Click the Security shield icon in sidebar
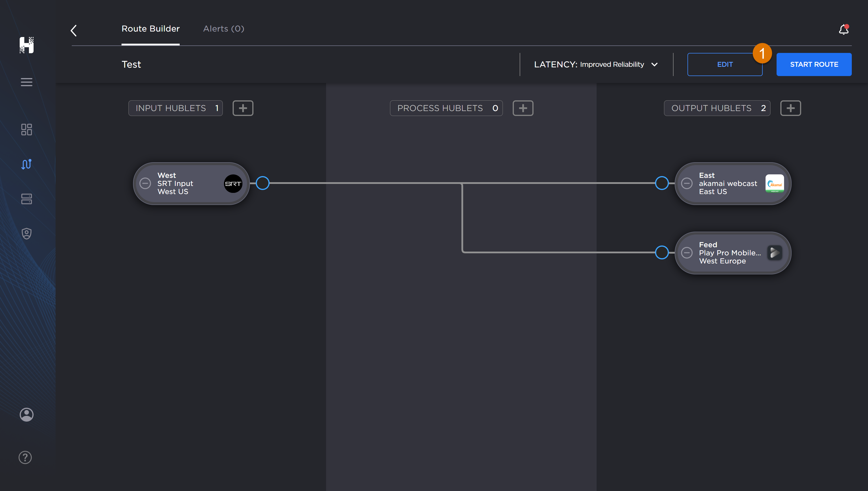This screenshot has height=491, width=868. [x=26, y=233]
